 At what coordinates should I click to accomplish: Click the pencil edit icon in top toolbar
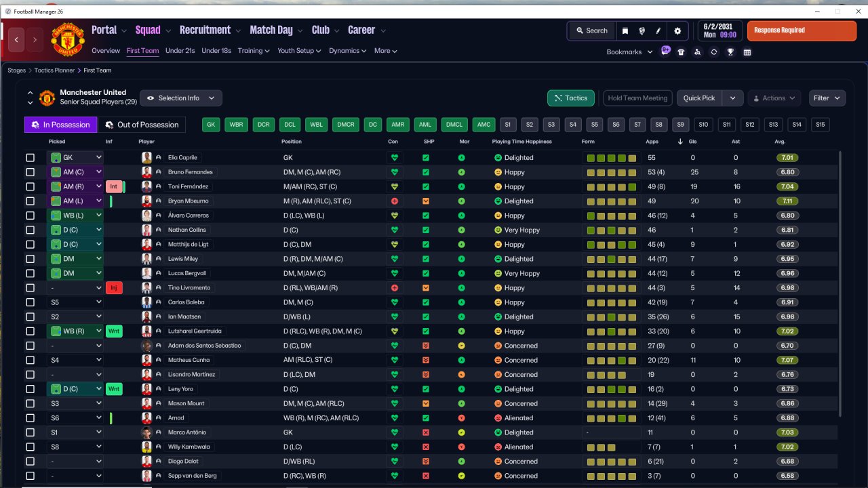[658, 30]
